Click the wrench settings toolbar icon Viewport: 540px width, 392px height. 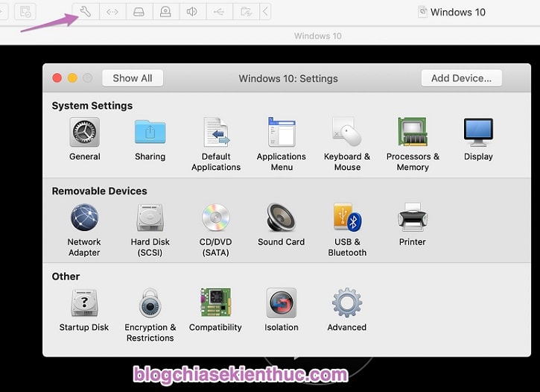click(x=86, y=12)
